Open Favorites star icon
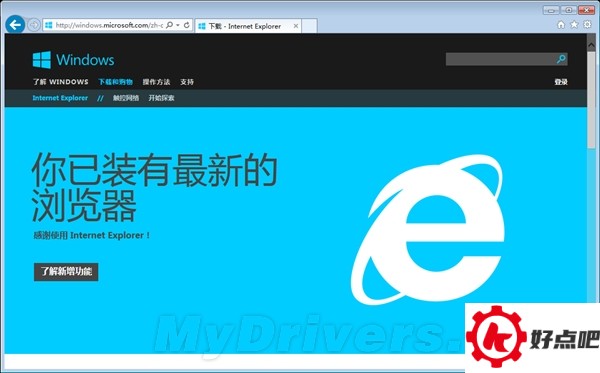The width and height of the screenshot is (600, 373). pyautogui.click(x=574, y=25)
